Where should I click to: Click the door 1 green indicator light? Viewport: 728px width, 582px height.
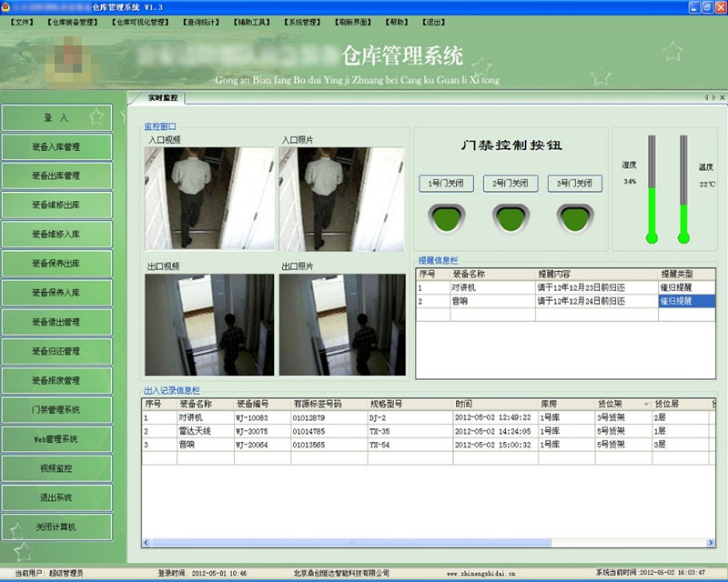click(x=447, y=216)
